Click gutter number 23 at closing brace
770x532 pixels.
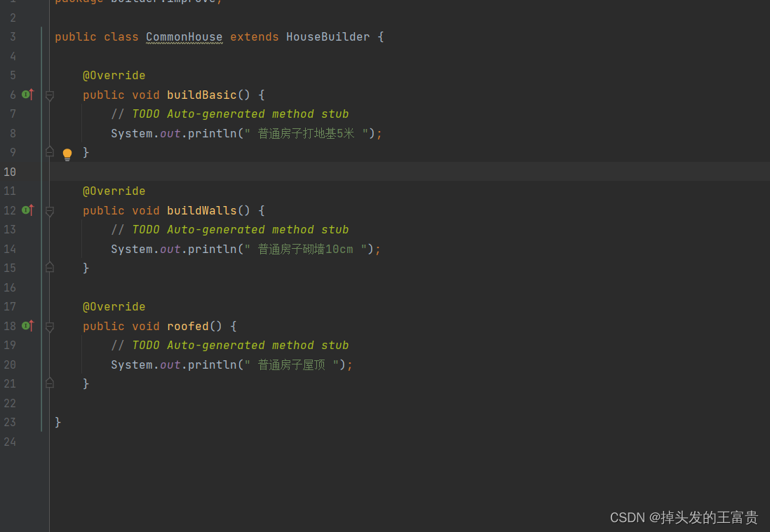(10, 423)
